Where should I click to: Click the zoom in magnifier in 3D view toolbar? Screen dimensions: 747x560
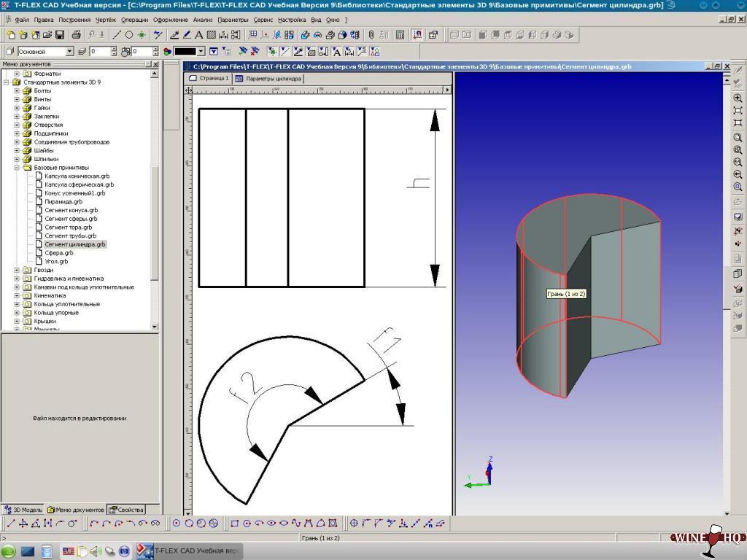pos(738,98)
